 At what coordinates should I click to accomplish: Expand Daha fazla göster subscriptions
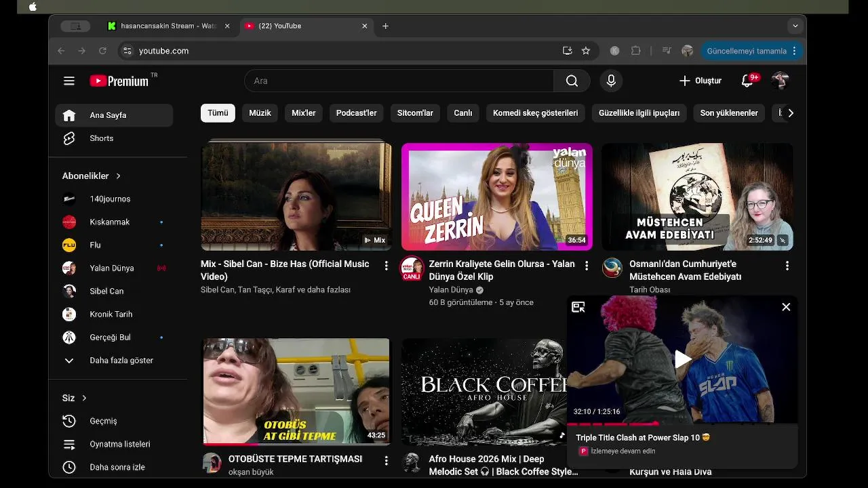pyautogui.click(x=114, y=360)
